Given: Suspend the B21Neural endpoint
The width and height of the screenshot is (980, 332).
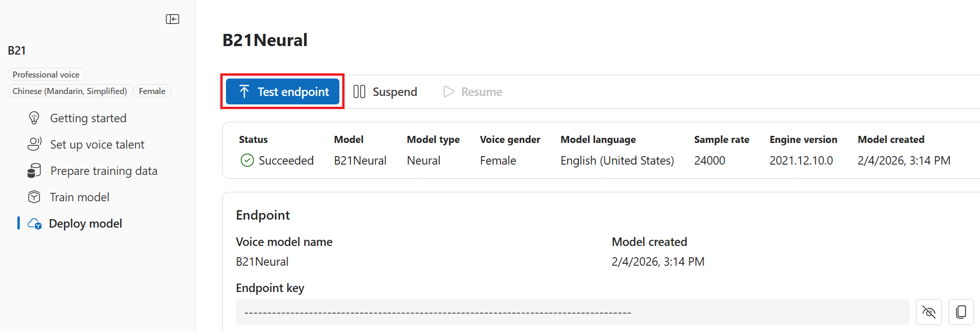Looking at the screenshot, I should (386, 92).
